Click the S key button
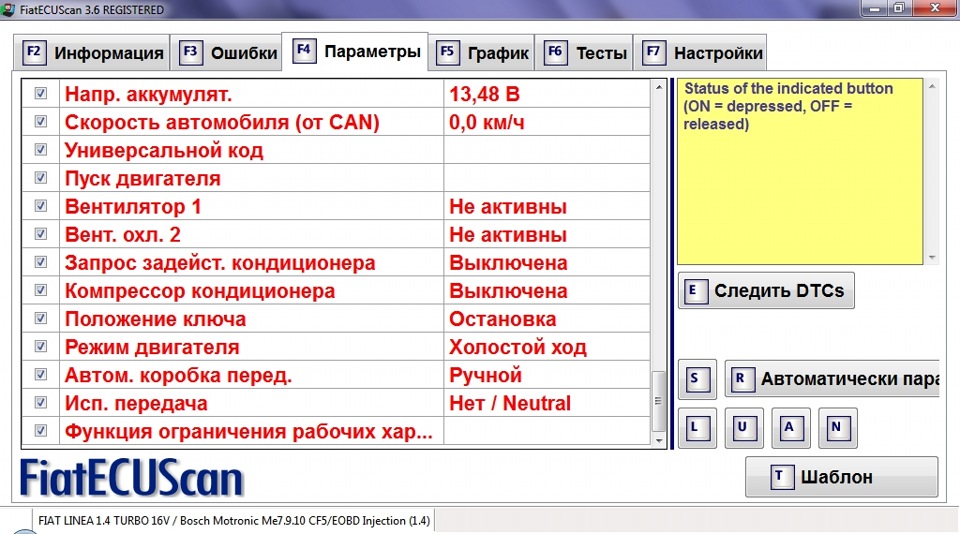The height and width of the screenshot is (534, 960). pyautogui.click(x=697, y=378)
